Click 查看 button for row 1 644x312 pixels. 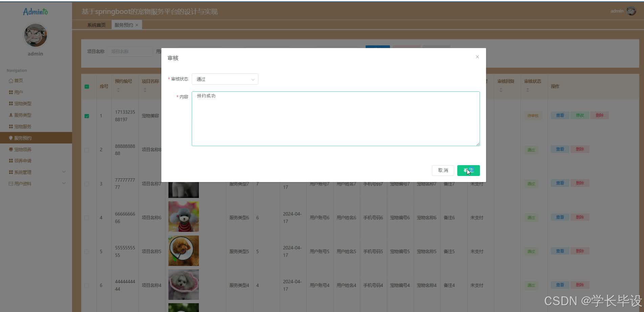560,115
